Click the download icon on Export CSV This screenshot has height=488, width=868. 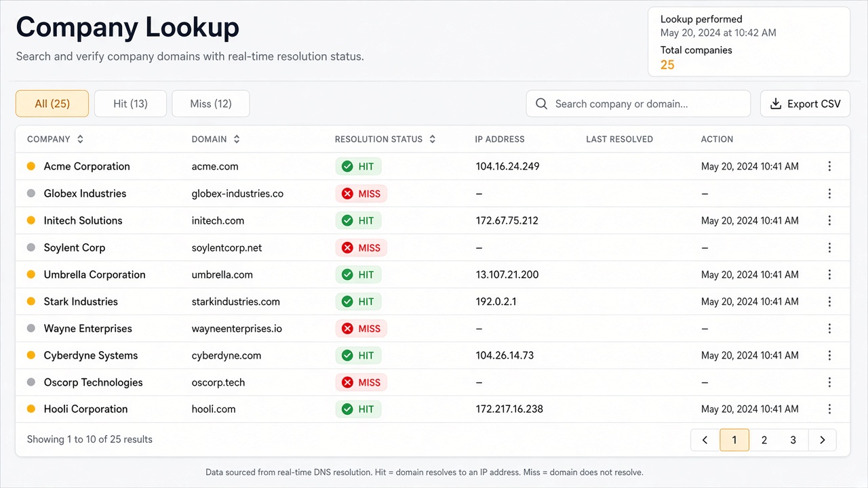click(776, 104)
